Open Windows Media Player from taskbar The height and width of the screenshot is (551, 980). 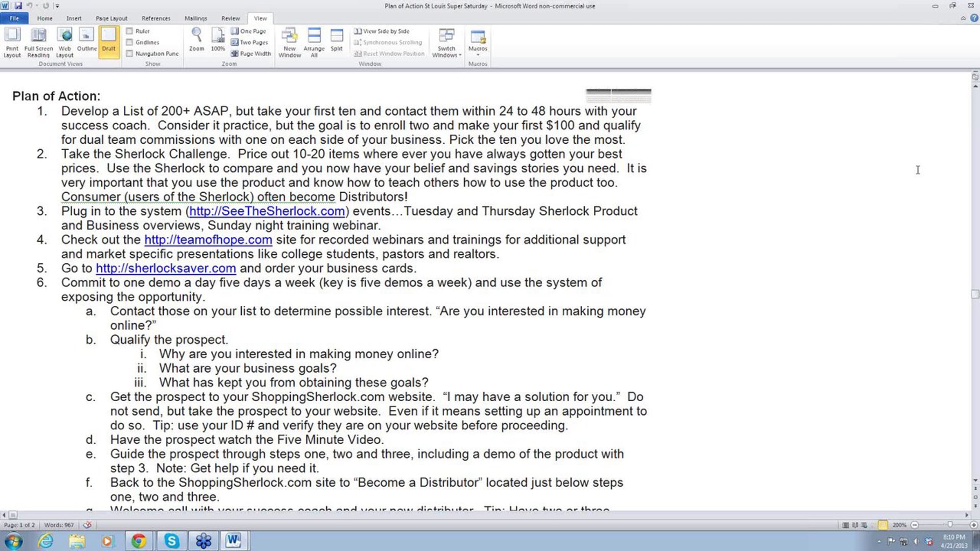[107, 541]
